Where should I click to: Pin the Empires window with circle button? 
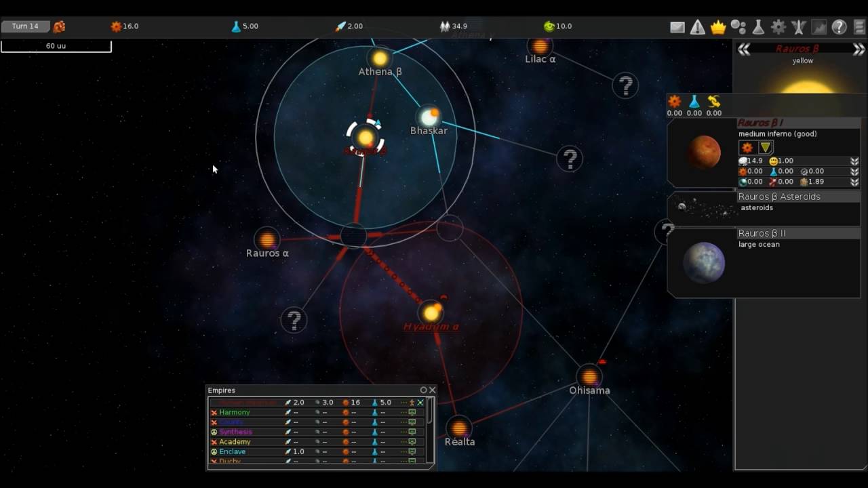click(x=424, y=390)
